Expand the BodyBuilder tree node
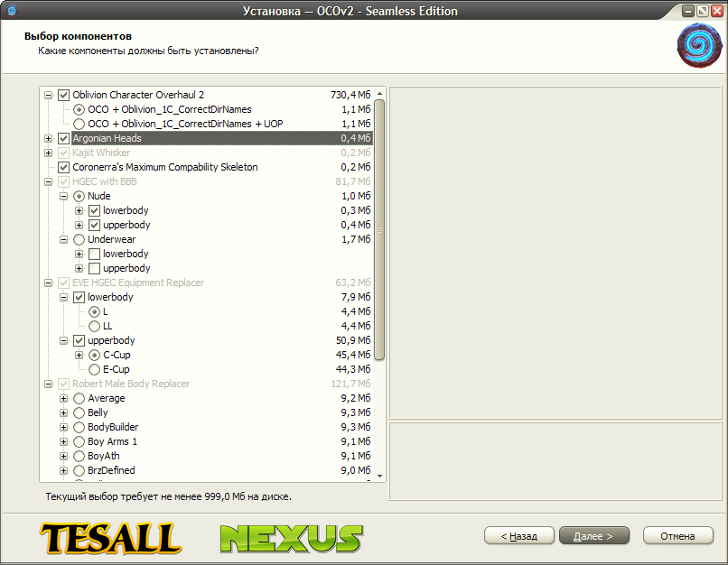The height and width of the screenshot is (565, 728). pyautogui.click(x=63, y=427)
